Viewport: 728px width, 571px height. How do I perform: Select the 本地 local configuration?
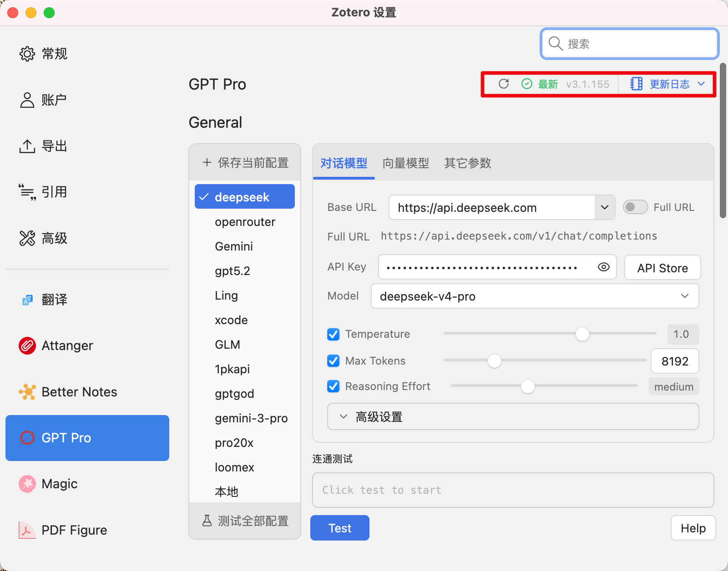pyautogui.click(x=245, y=491)
